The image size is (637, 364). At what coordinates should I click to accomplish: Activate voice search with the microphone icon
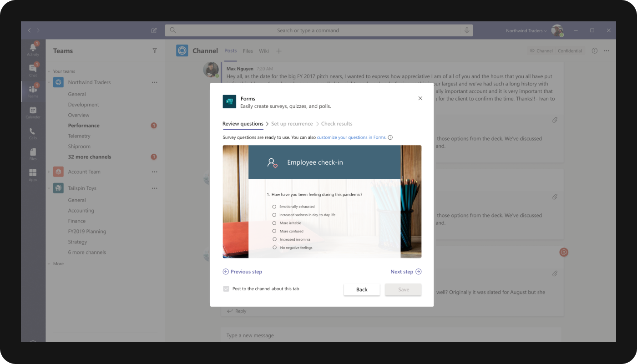coord(466,30)
